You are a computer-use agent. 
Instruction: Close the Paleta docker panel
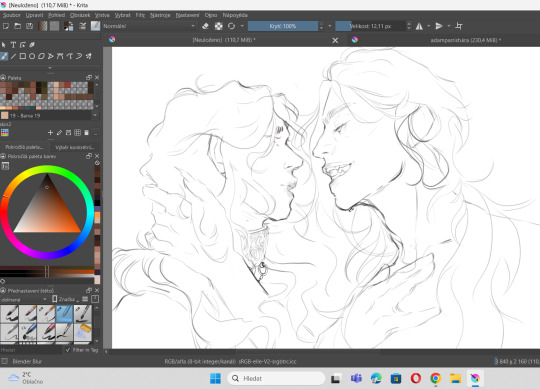[x=97, y=78]
